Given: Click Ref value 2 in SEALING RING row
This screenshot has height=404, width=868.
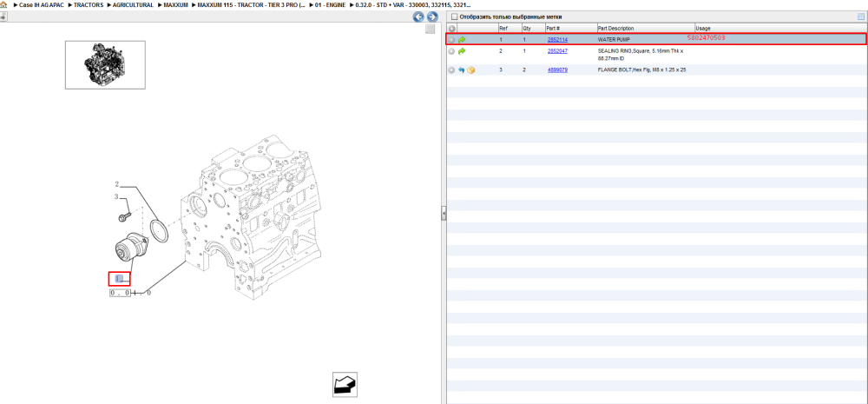Looking at the screenshot, I should coord(501,51).
